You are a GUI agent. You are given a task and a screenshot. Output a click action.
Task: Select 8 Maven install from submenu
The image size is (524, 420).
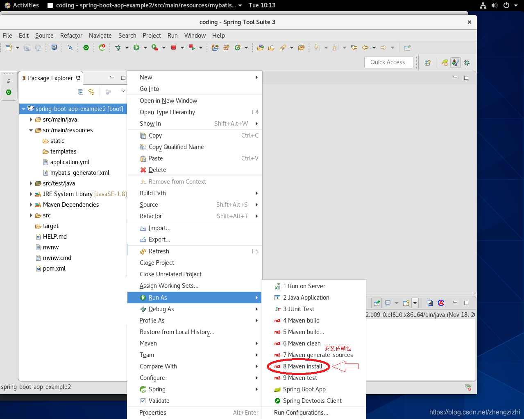(313, 366)
